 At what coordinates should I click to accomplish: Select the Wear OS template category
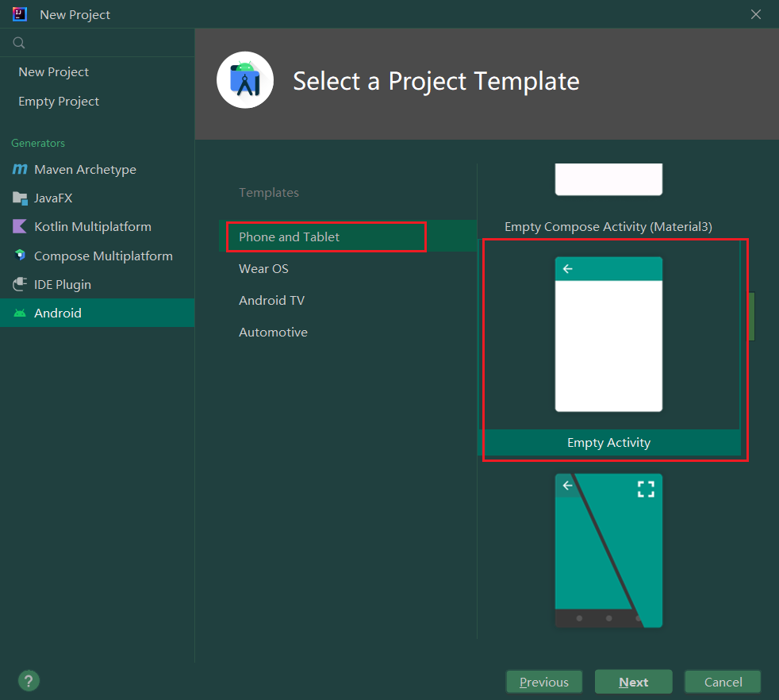pos(347,269)
